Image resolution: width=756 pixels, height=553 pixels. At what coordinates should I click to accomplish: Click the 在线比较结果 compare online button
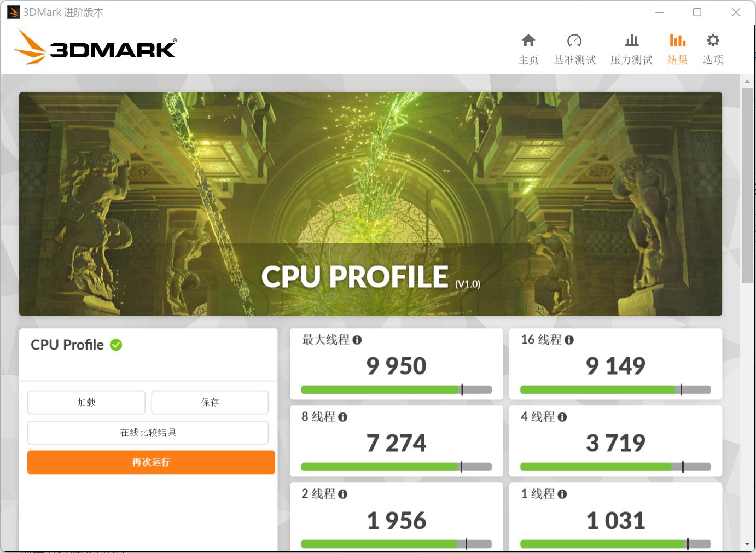[148, 432]
